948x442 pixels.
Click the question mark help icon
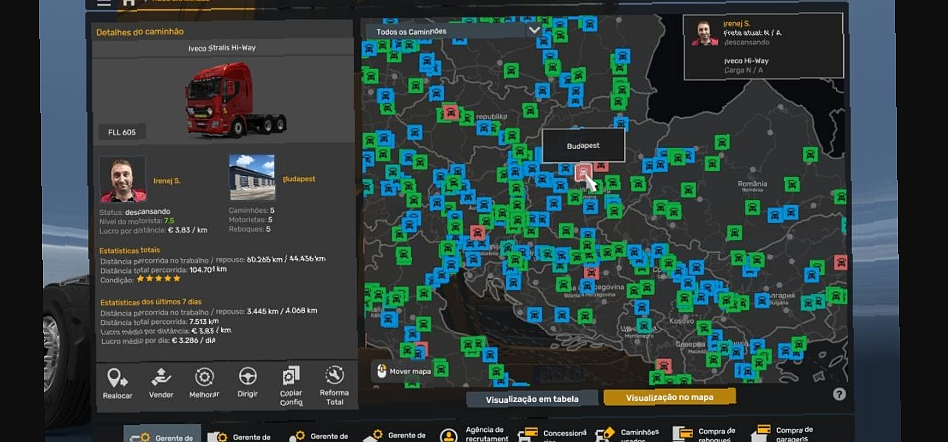click(839, 394)
